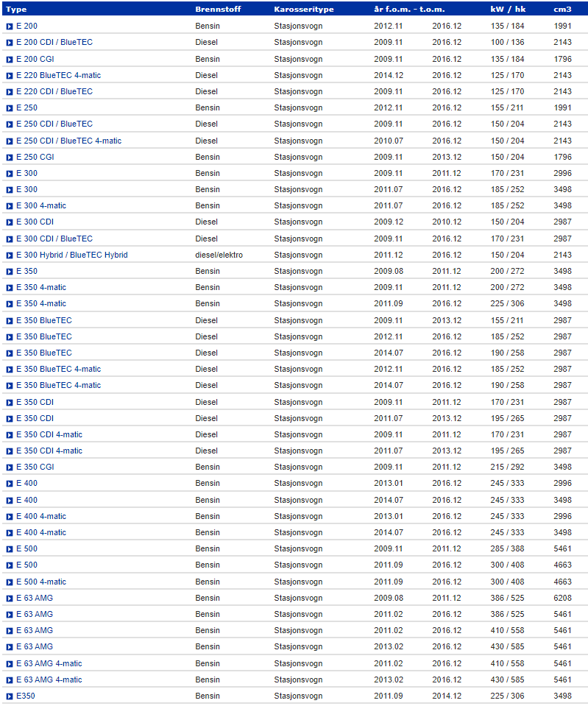Click arrow icon beside E 300 Hybrid / BlueTEC Hybrid

tap(10, 255)
